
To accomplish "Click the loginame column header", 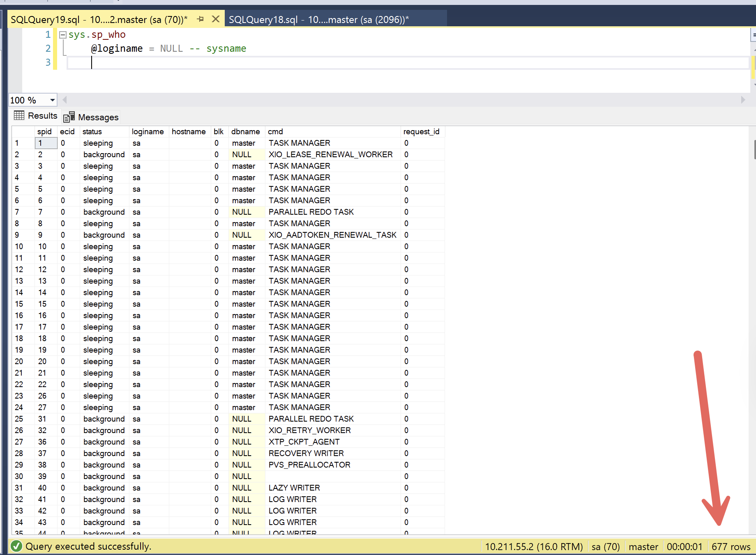I will 148,131.
